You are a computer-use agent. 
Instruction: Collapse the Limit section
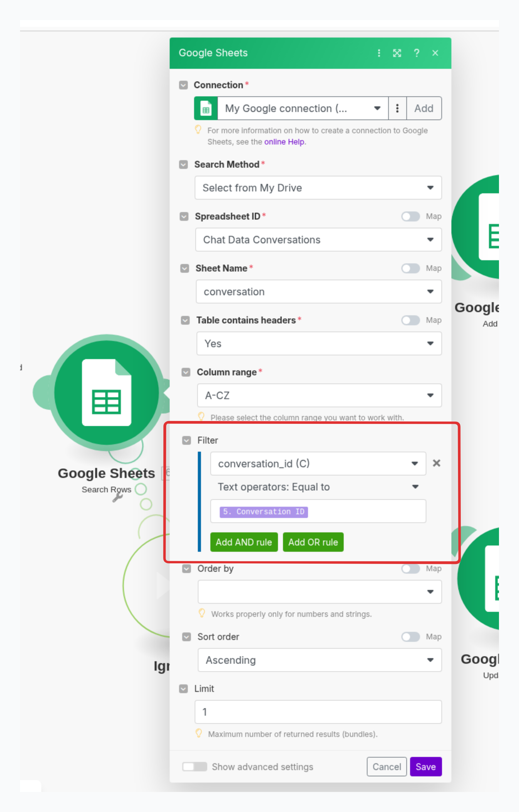pyautogui.click(x=183, y=688)
